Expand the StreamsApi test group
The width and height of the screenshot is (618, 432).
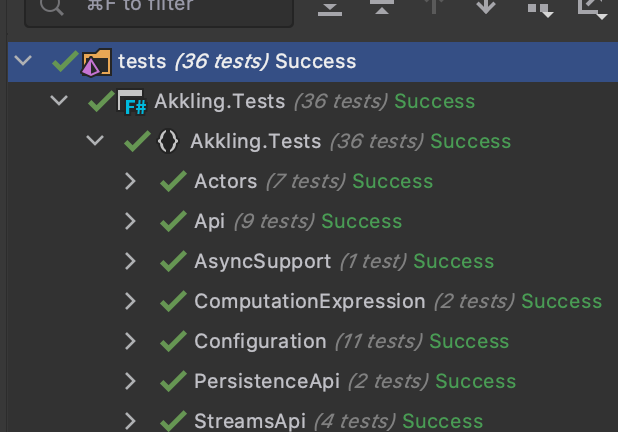(130, 421)
